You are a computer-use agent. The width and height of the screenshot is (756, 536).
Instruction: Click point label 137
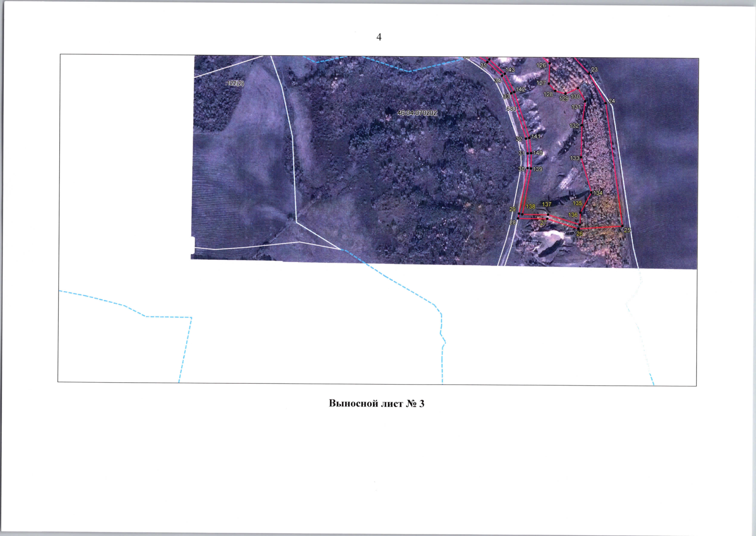547,204
